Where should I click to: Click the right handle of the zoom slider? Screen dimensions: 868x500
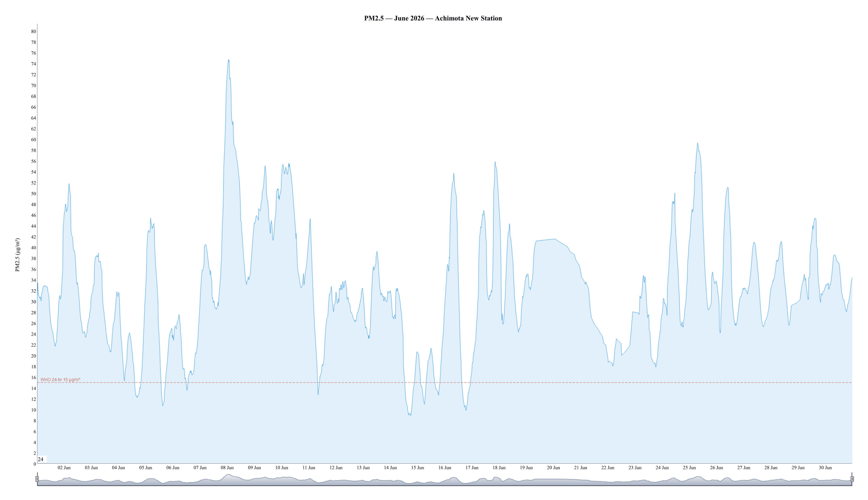(852, 479)
